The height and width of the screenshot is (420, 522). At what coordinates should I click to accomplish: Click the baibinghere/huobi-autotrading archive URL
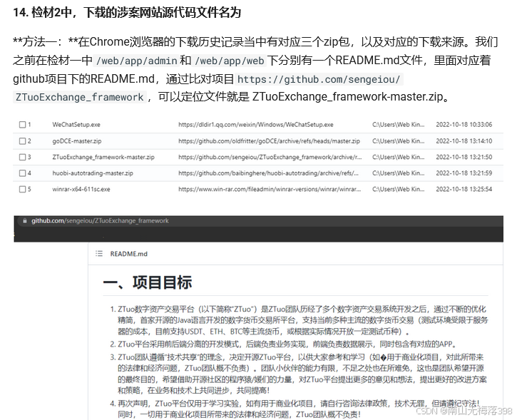tap(268, 173)
